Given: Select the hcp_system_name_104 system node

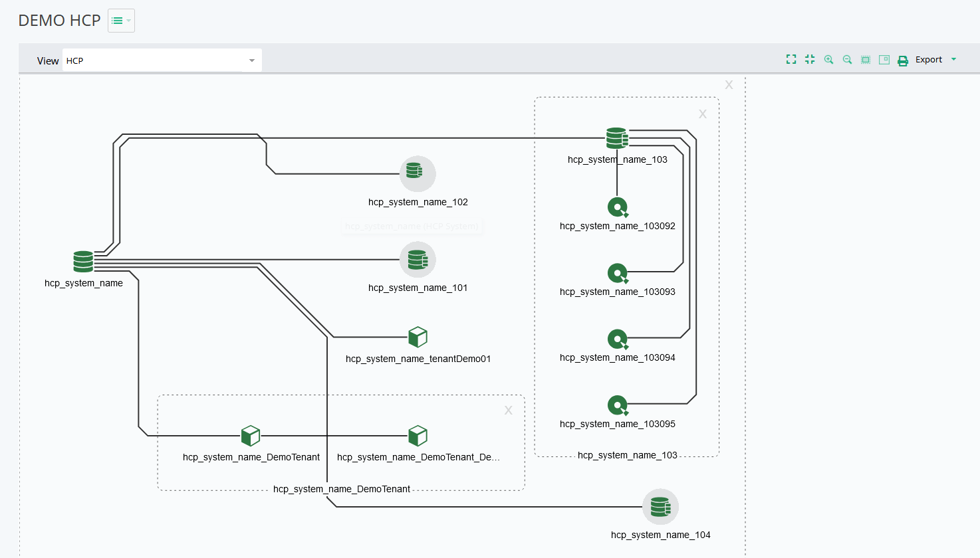Looking at the screenshot, I should [x=660, y=507].
